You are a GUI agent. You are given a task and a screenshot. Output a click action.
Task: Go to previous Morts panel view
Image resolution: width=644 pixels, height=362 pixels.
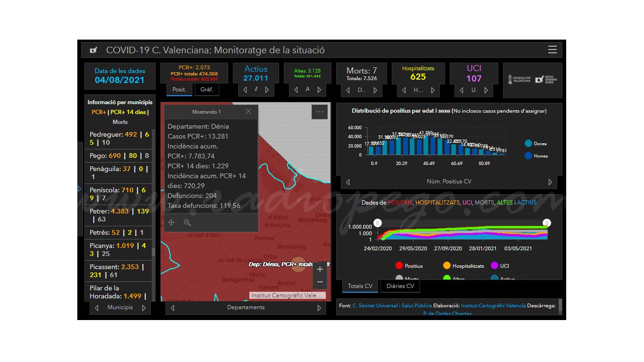tap(348, 90)
